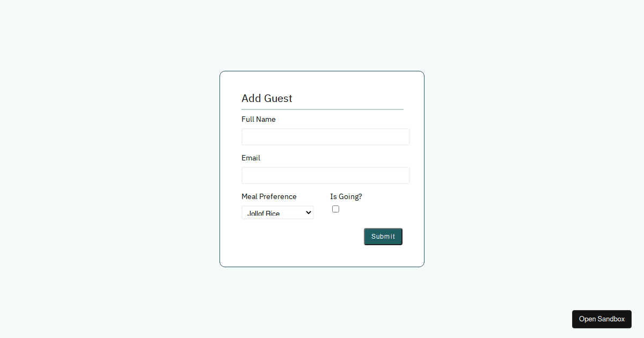The height and width of the screenshot is (338, 644).
Task: Click the Full Name label
Action: 259,119
